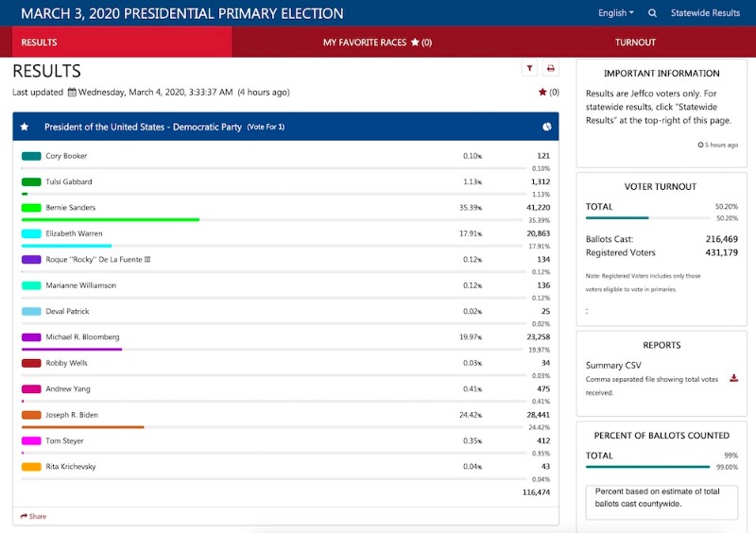The height and width of the screenshot is (533, 756).
Task: Open My Favorite Races tab
Action: click(377, 43)
